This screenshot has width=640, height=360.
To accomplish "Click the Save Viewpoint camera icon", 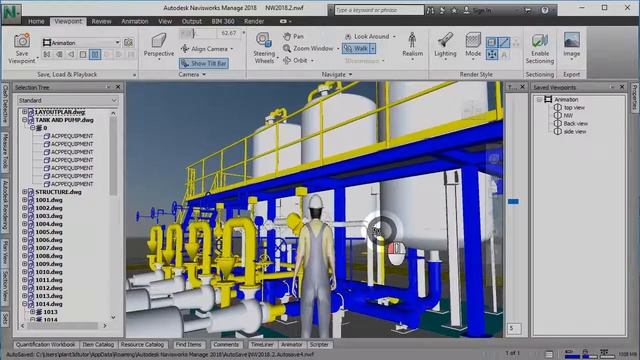I will click(x=22, y=41).
